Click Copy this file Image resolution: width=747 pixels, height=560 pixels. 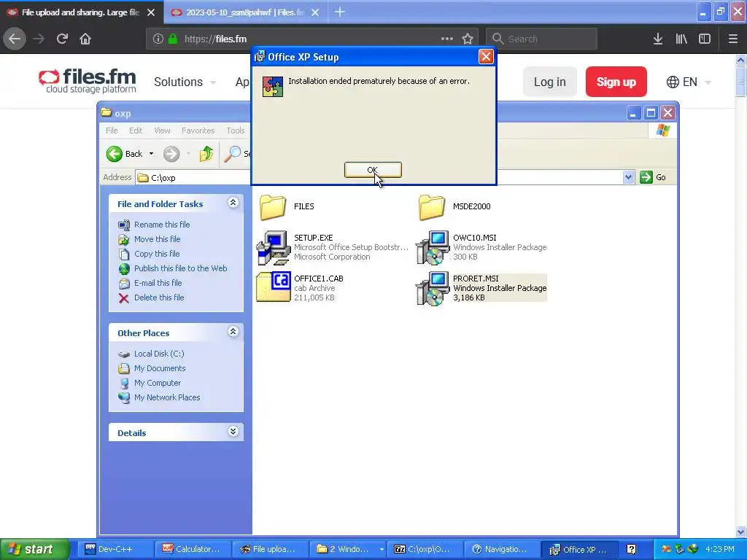click(x=157, y=254)
